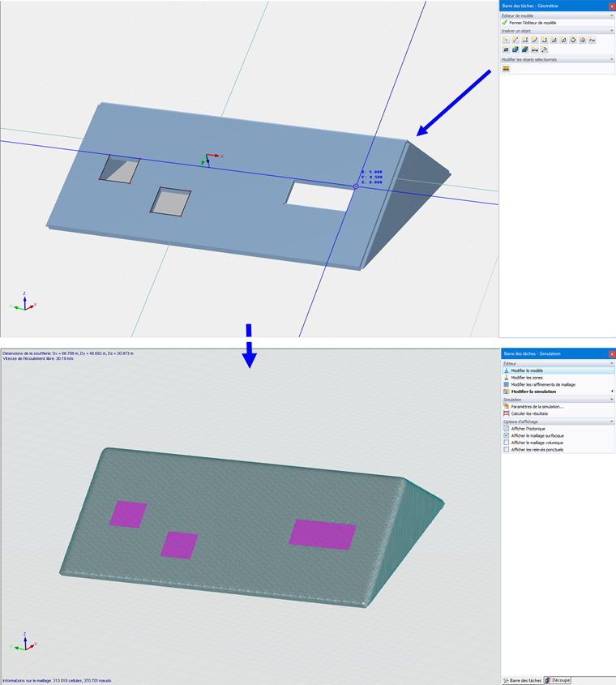Choose the flat blue surface insertion tool

506,49
